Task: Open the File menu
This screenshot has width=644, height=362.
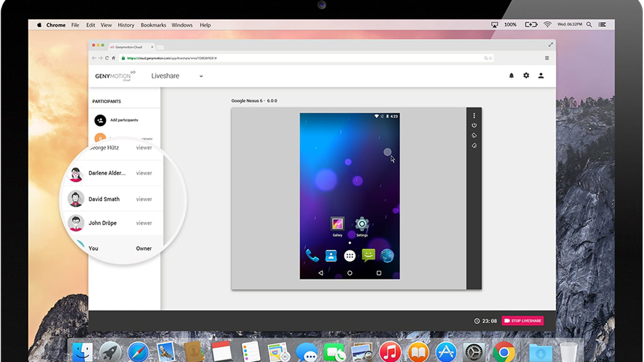Action: point(75,25)
